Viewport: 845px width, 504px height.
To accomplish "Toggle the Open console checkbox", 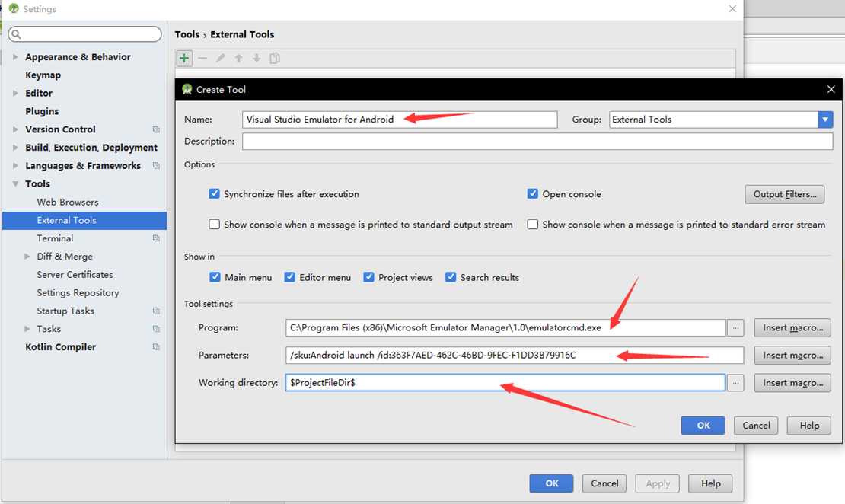I will (532, 193).
